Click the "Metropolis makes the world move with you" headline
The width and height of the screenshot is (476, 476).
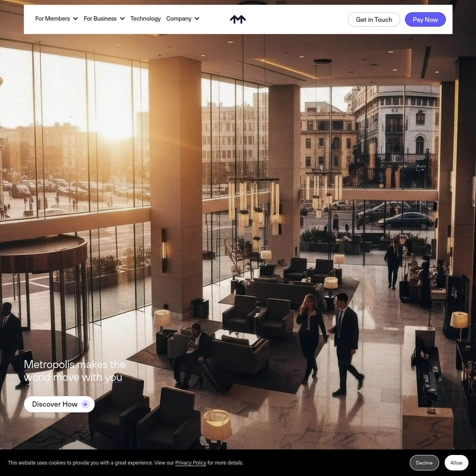click(x=75, y=370)
